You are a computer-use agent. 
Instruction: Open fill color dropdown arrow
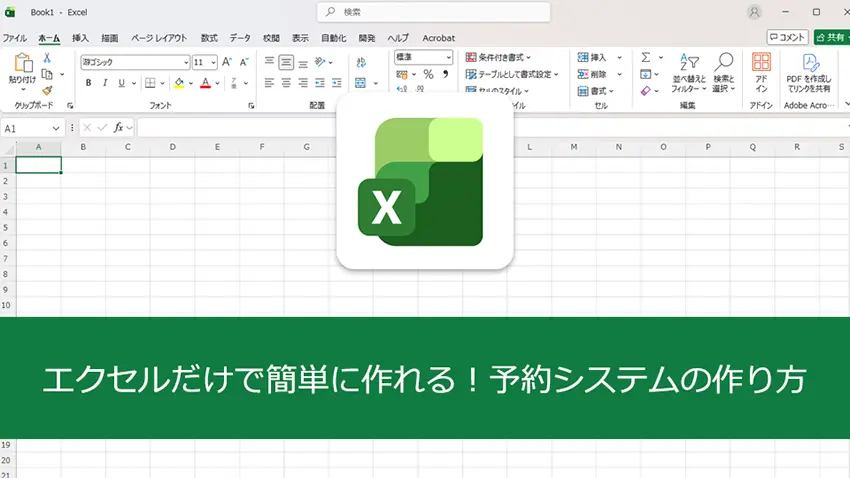[x=191, y=83]
